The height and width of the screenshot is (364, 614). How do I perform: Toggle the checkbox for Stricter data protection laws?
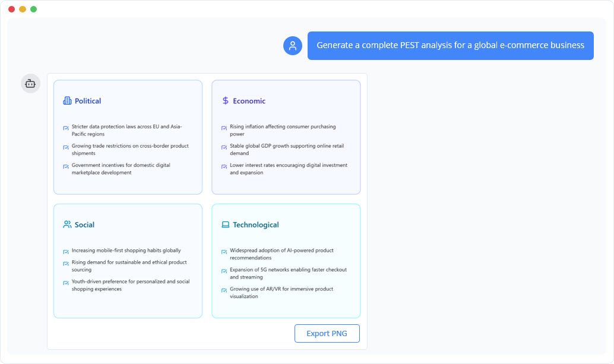point(66,127)
